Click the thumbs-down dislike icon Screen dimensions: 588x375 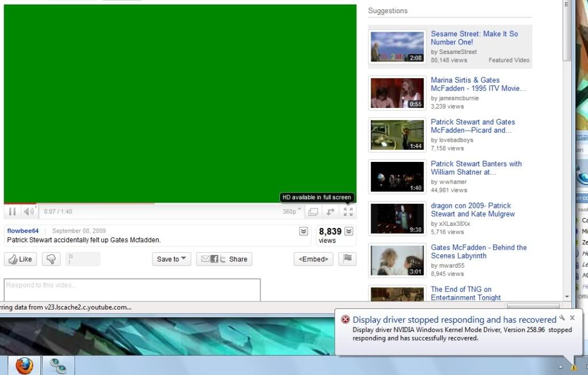coord(51,259)
